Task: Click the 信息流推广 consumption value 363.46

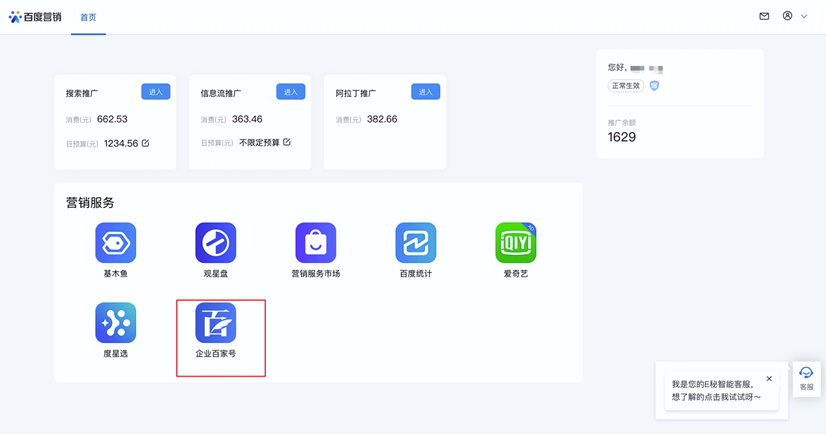Action: click(247, 119)
